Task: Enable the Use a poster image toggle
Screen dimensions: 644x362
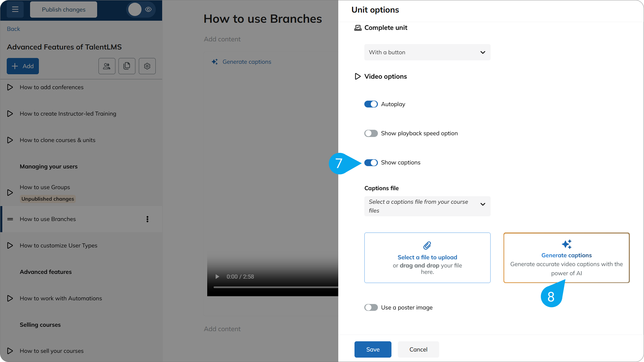Action: tap(371, 307)
